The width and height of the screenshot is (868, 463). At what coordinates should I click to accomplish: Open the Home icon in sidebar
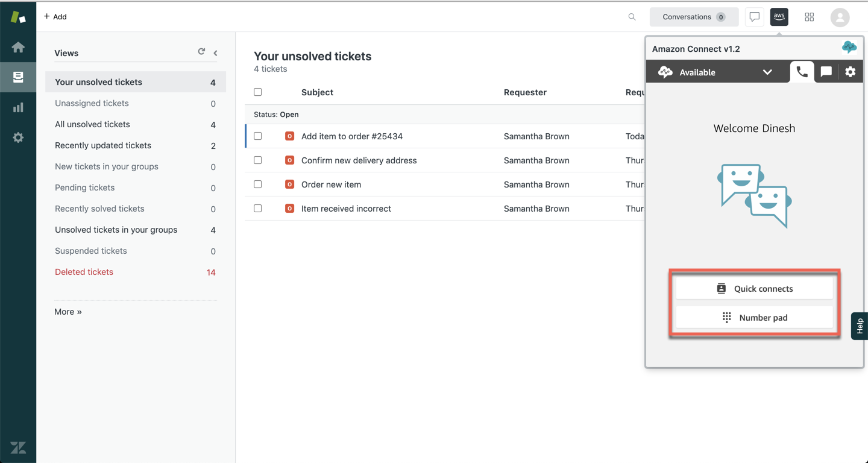[18, 47]
